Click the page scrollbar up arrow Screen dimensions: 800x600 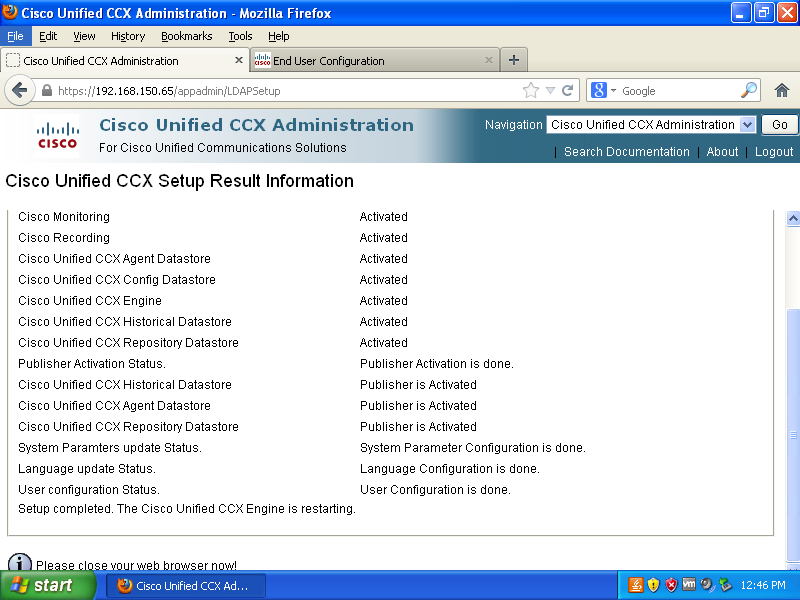coord(793,218)
